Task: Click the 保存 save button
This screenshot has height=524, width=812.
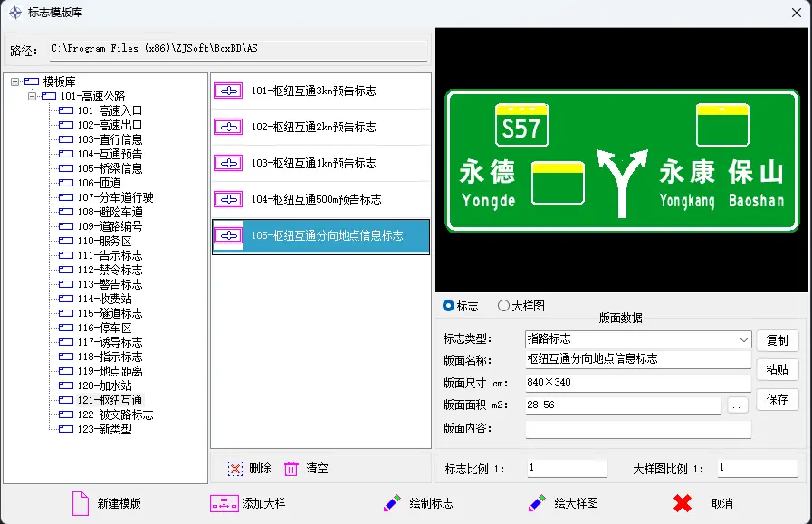Action: 777,399
